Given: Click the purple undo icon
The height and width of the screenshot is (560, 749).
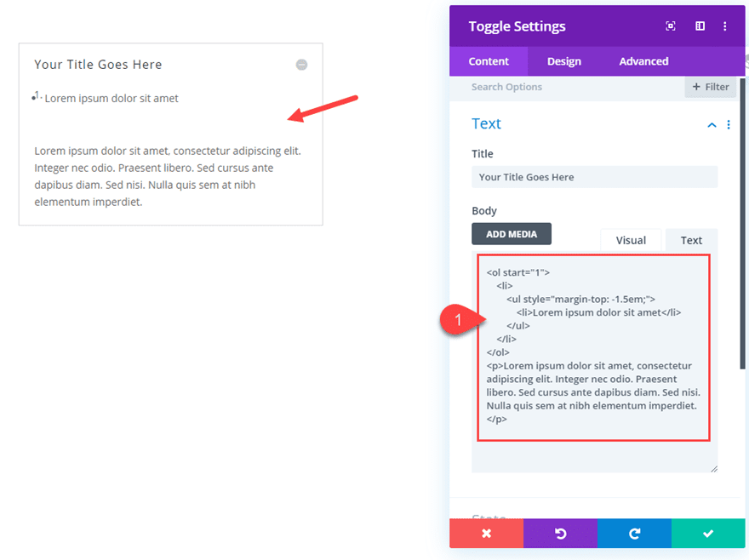Looking at the screenshot, I should tap(560, 534).
